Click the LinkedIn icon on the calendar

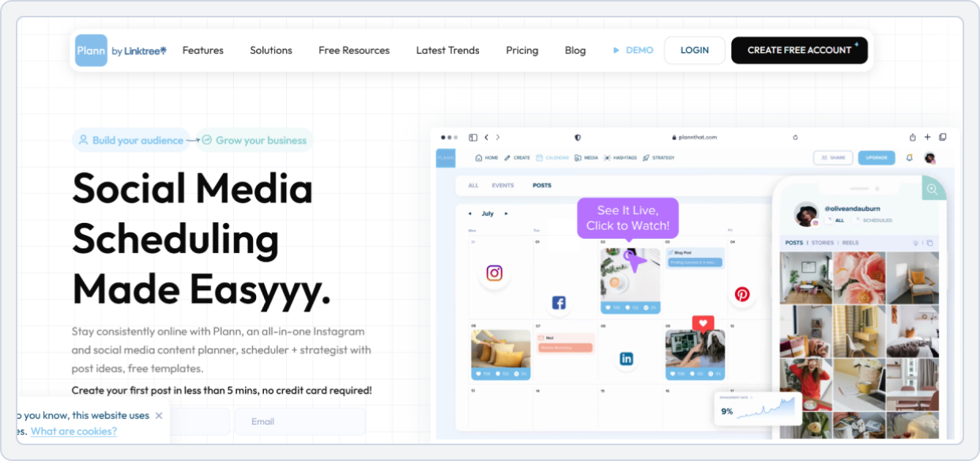click(x=626, y=359)
